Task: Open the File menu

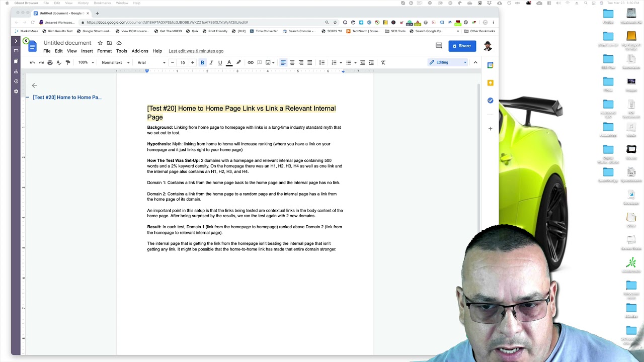Action: 47,51
